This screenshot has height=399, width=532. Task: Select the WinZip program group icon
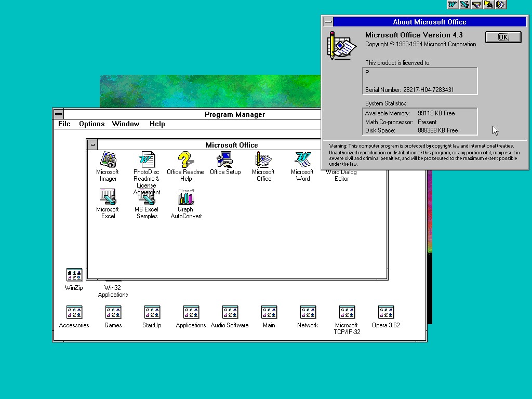(x=74, y=275)
